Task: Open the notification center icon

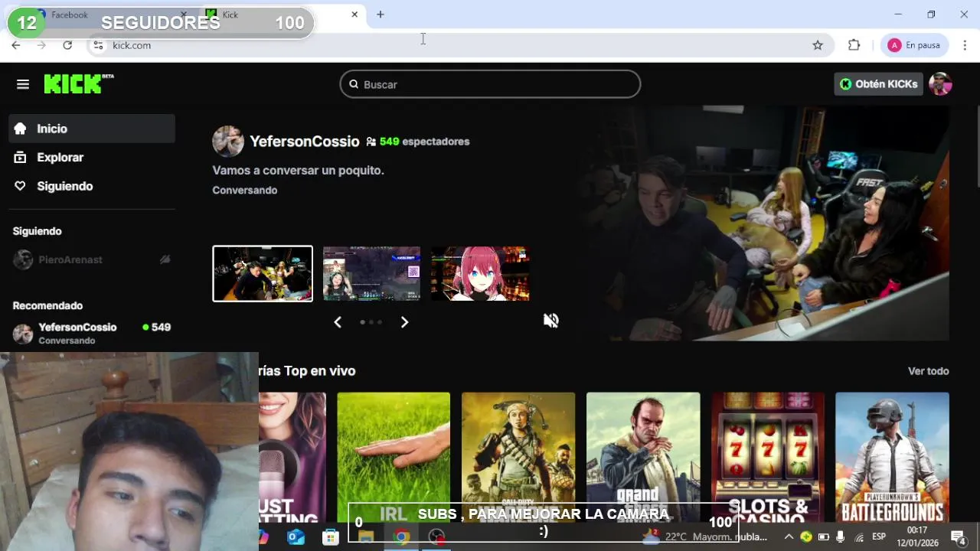Action: pos(958,537)
